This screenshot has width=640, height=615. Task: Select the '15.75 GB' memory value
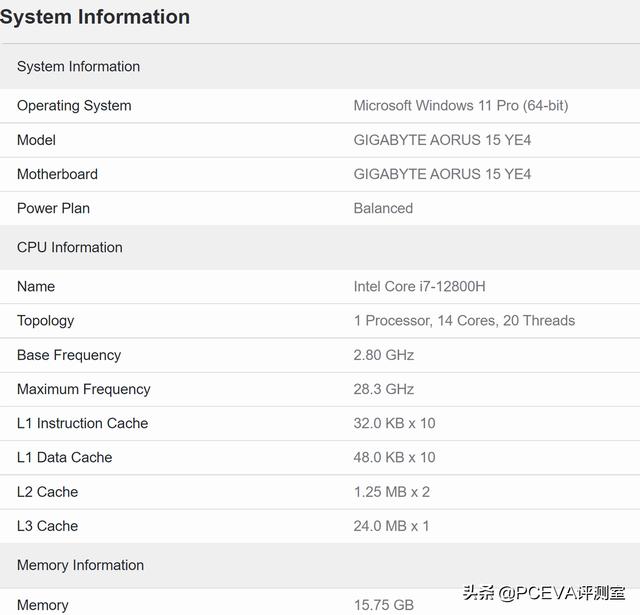[384, 605]
